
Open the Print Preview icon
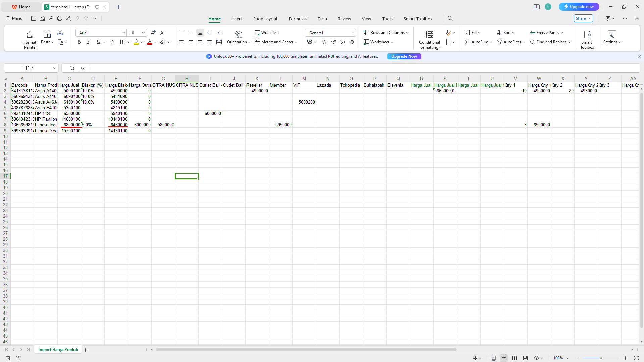68,18
